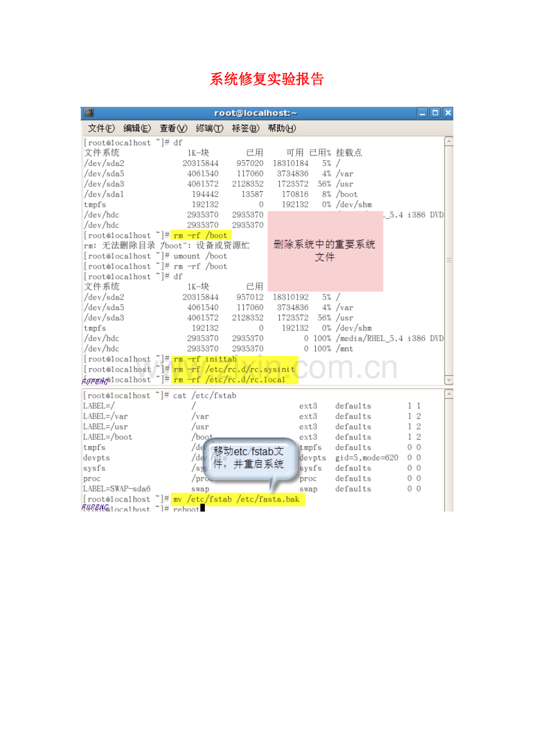The image size is (534, 756).
Task: Close the root@localhost terminal window
Action: [x=447, y=113]
